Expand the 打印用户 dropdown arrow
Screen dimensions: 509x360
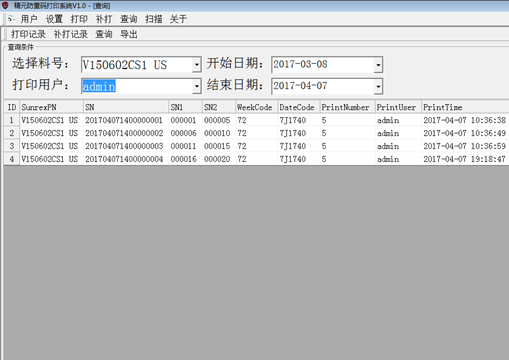[197, 86]
